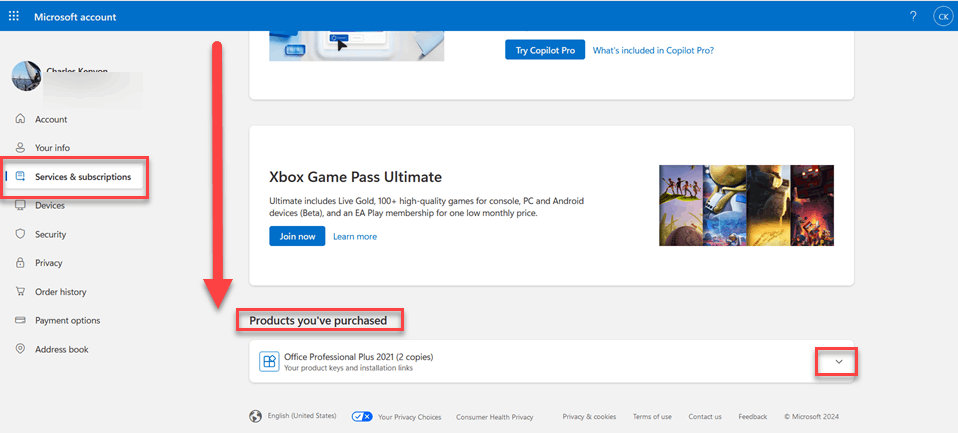
Task: Open the Security page
Action: tap(50, 234)
